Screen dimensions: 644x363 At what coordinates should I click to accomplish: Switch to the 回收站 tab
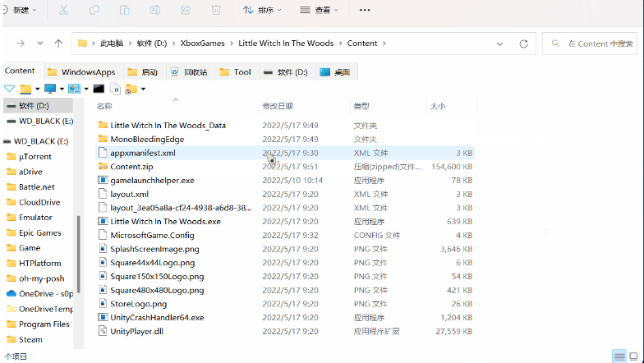[189, 72]
